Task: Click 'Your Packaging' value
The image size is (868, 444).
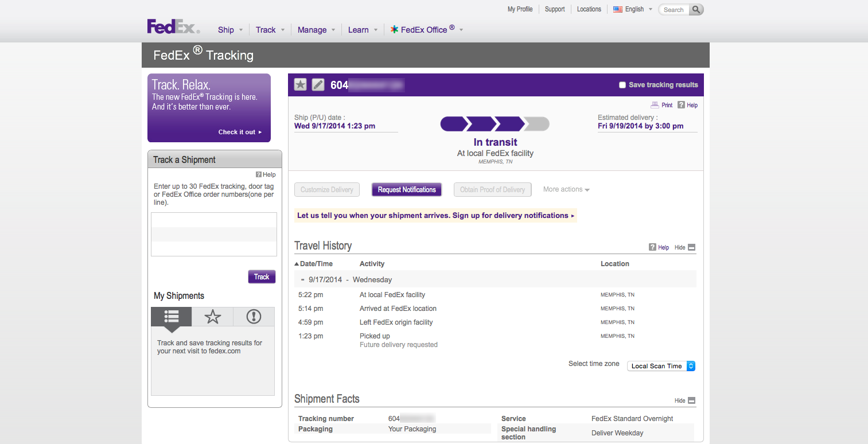Action: tap(412, 429)
